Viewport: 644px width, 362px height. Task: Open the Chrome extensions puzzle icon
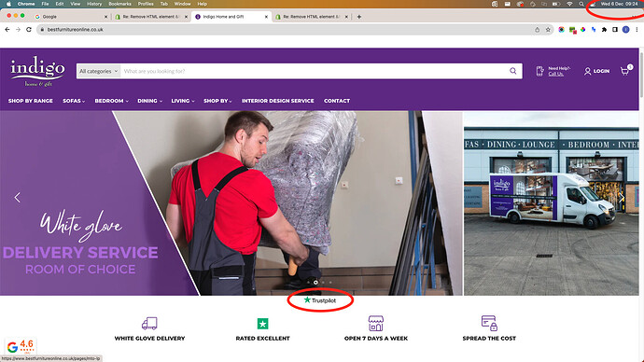[x=604, y=30]
